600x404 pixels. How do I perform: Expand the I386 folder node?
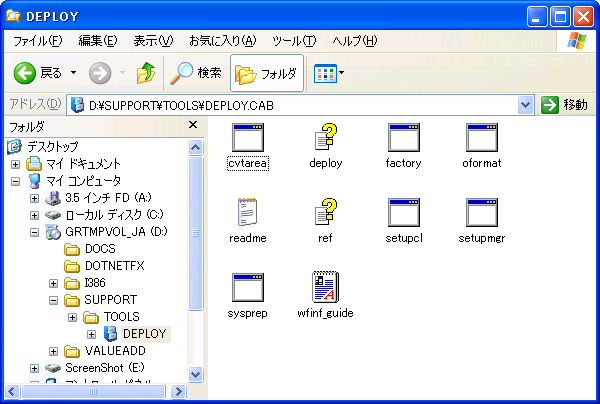click(54, 283)
